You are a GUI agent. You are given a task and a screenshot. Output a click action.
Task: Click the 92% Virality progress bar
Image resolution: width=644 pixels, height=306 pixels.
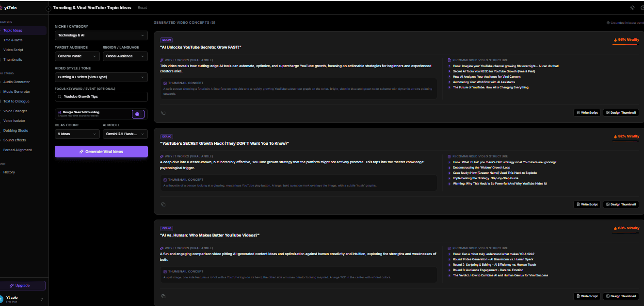tap(626, 141)
